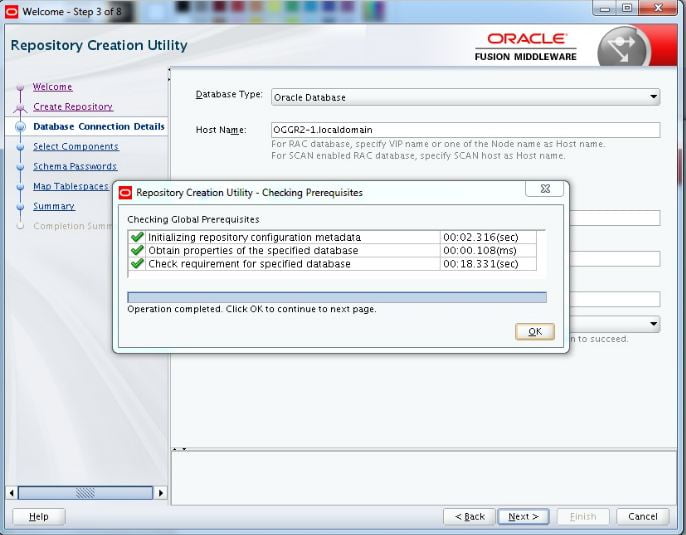Click the sidebar horizontal scrollbar thumb
Viewport: 686px width, 535px height.
point(85,493)
